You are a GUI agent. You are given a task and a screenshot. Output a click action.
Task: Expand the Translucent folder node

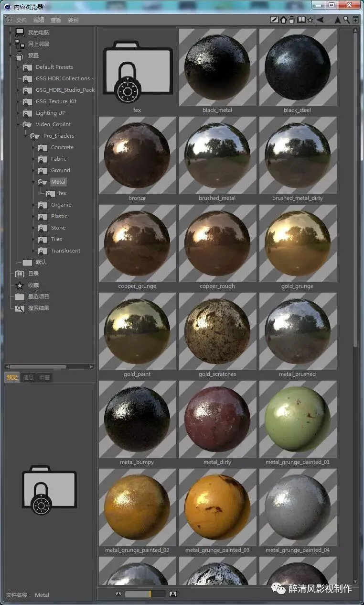tap(33, 251)
